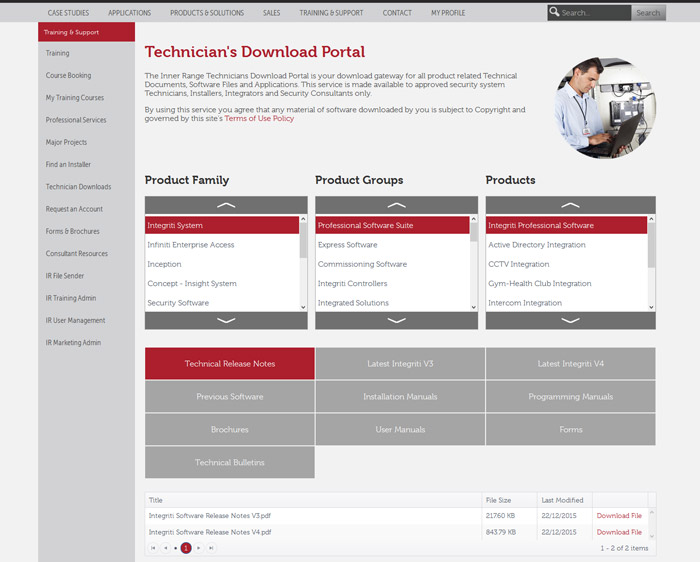Select the User Manuals tile
This screenshot has width=700, height=562.
pyautogui.click(x=400, y=429)
